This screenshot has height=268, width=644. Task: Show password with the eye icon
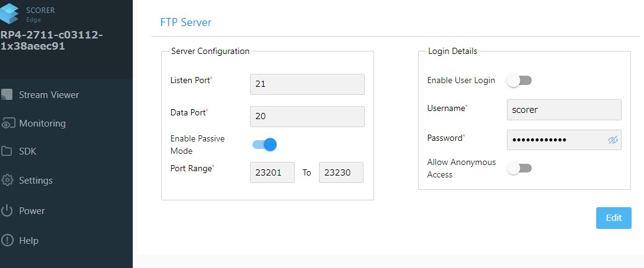click(613, 140)
